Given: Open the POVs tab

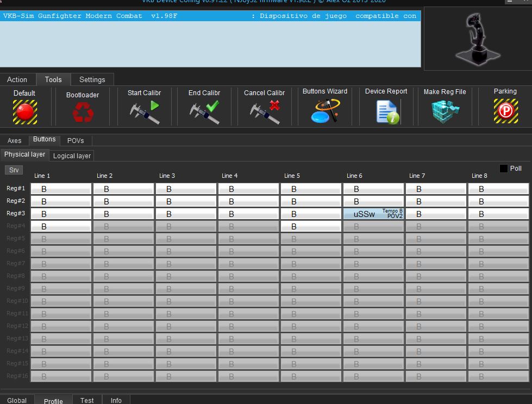Looking at the screenshot, I should click(x=76, y=140).
